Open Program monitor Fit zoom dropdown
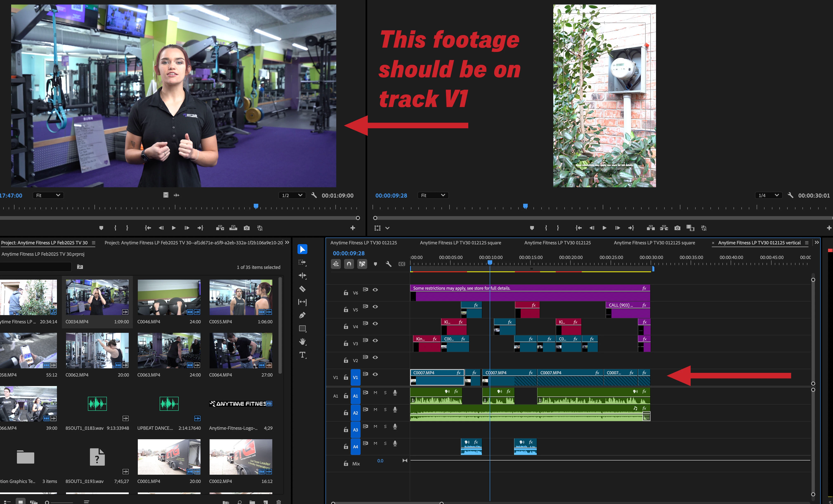Viewport: 833px width, 504px height. pyautogui.click(x=433, y=195)
